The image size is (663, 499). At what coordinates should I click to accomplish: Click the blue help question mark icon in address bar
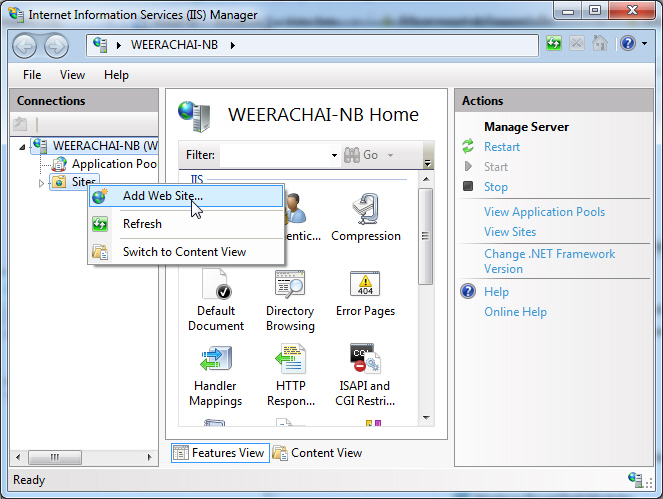pos(628,43)
